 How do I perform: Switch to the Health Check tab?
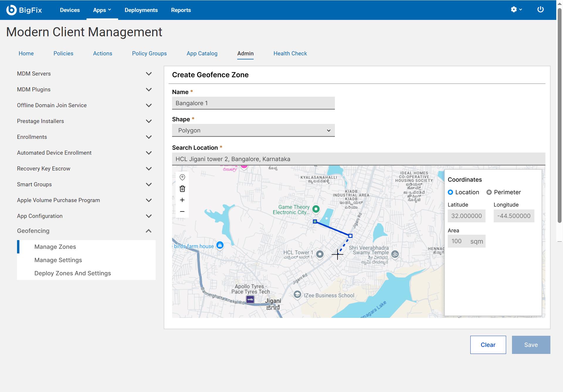290,53
